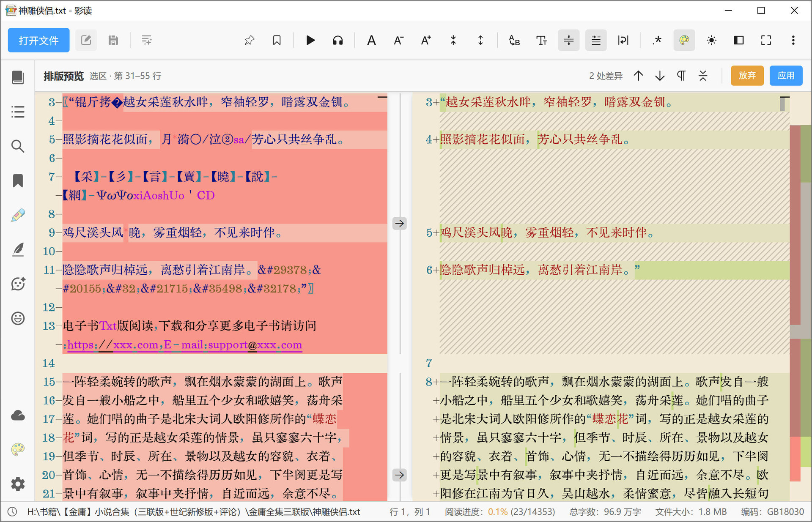Click the text reformat lines icon
Image resolution: width=812 pixels, height=522 pixels.
(147, 41)
